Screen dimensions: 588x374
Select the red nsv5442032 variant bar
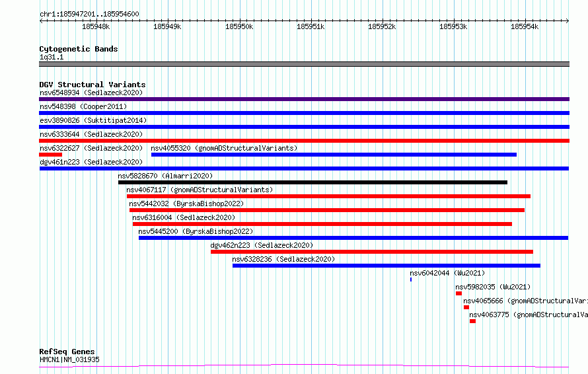[x=327, y=210]
